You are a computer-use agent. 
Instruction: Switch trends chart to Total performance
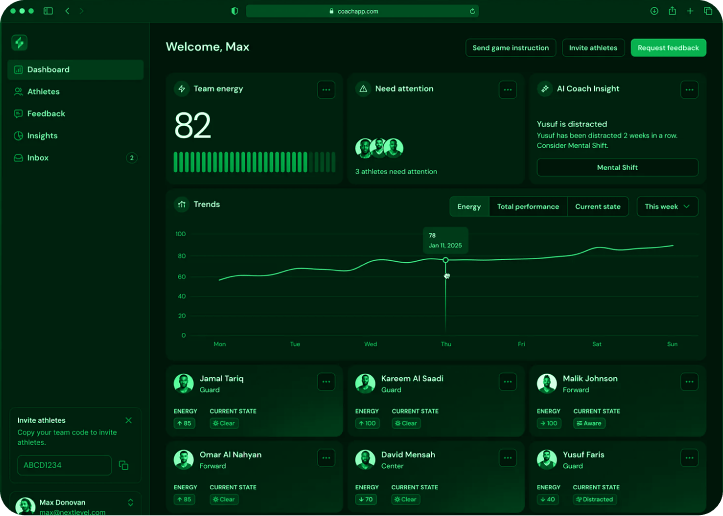point(528,207)
